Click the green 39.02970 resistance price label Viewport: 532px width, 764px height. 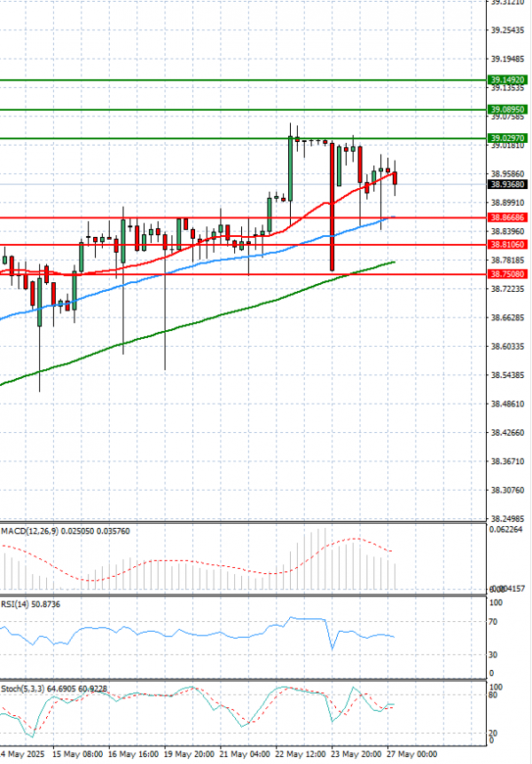click(x=507, y=138)
